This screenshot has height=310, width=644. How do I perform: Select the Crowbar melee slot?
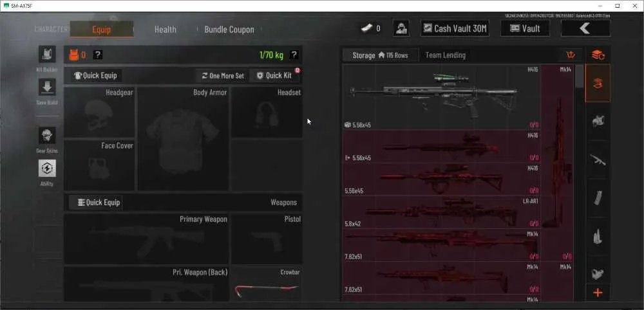pyautogui.click(x=267, y=284)
